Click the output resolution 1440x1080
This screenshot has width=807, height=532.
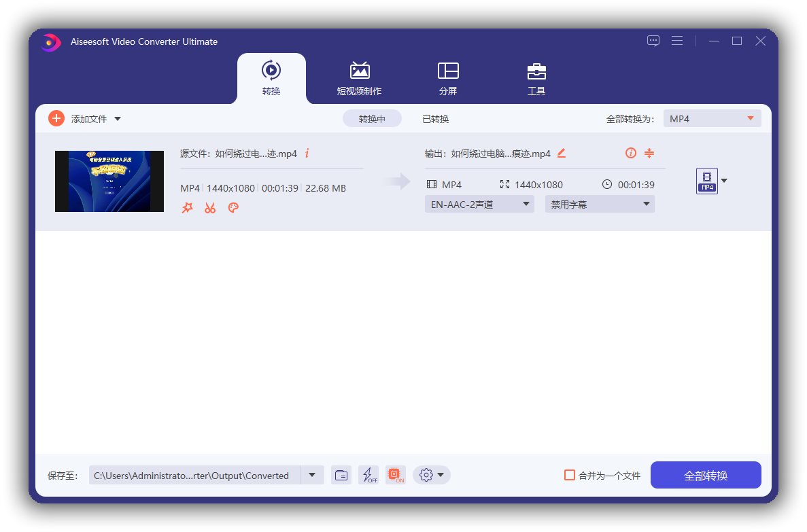point(538,185)
